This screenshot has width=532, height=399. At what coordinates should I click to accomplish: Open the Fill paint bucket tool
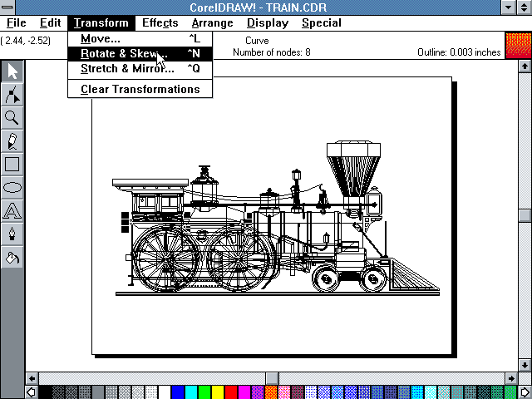[x=12, y=257]
